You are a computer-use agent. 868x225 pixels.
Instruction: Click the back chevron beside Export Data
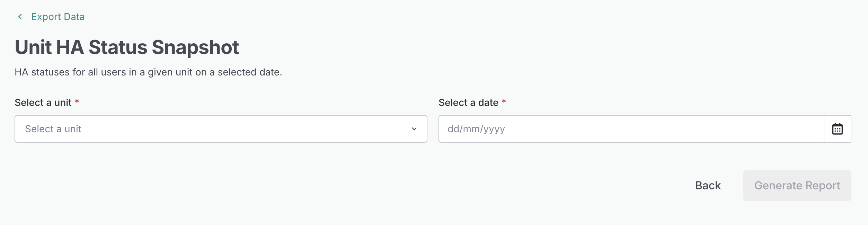click(x=20, y=17)
